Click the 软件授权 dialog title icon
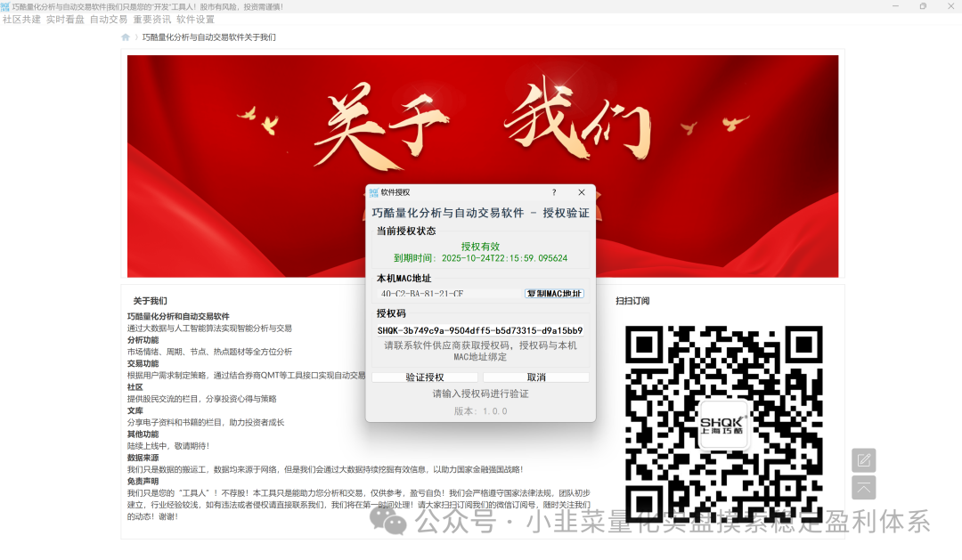Image resolution: width=962 pixels, height=560 pixels. point(373,192)
